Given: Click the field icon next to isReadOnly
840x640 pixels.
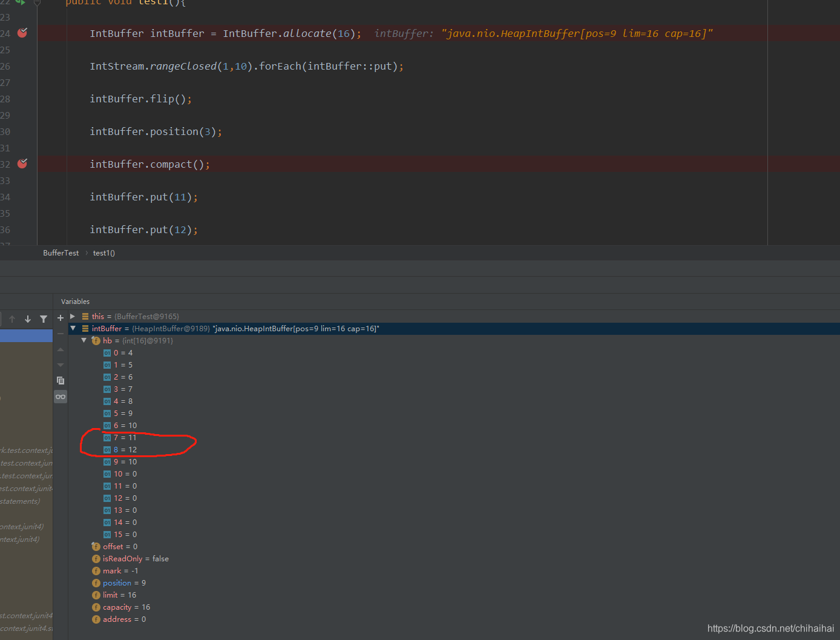Looking at the screenshot, I should tap(96, 559).
